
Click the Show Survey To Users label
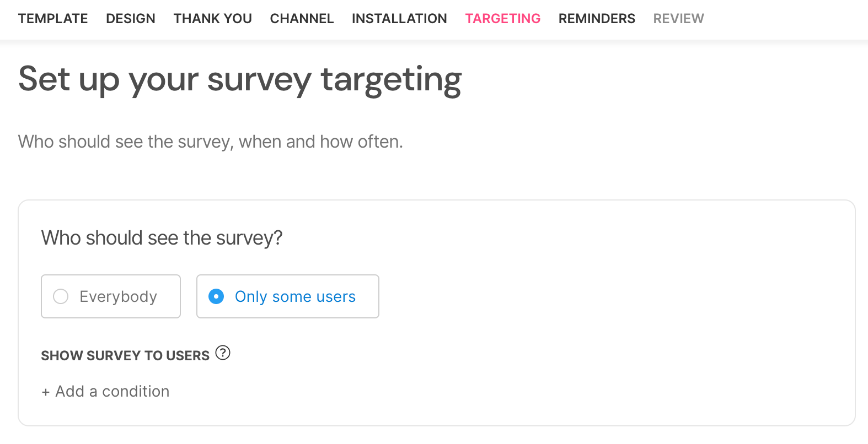coord(125,356)
